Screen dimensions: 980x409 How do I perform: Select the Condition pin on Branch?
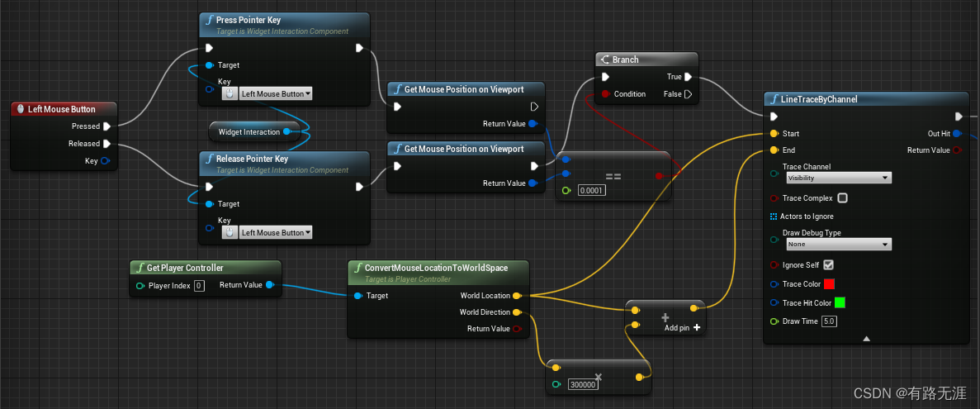coord(605,94)
